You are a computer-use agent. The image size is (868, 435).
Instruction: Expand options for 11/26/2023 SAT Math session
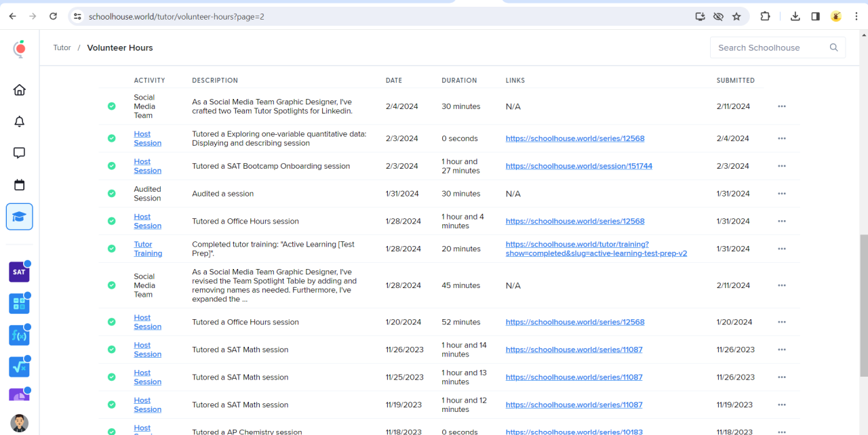click(x=782, y=350)
